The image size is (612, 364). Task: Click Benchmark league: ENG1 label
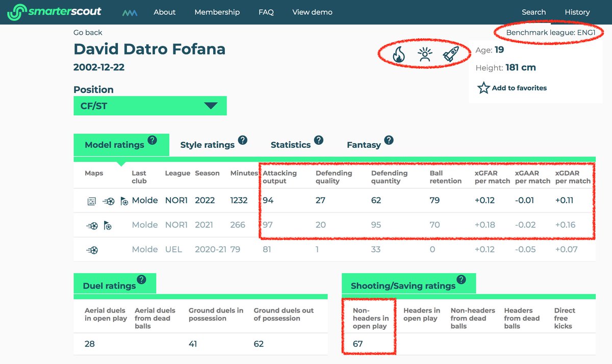[551, 33]
